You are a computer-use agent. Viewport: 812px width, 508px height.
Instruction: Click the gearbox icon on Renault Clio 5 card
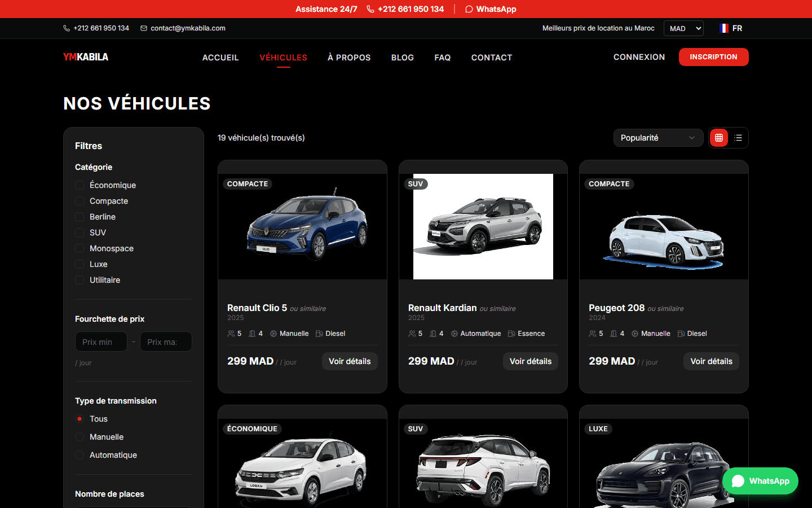273,334
